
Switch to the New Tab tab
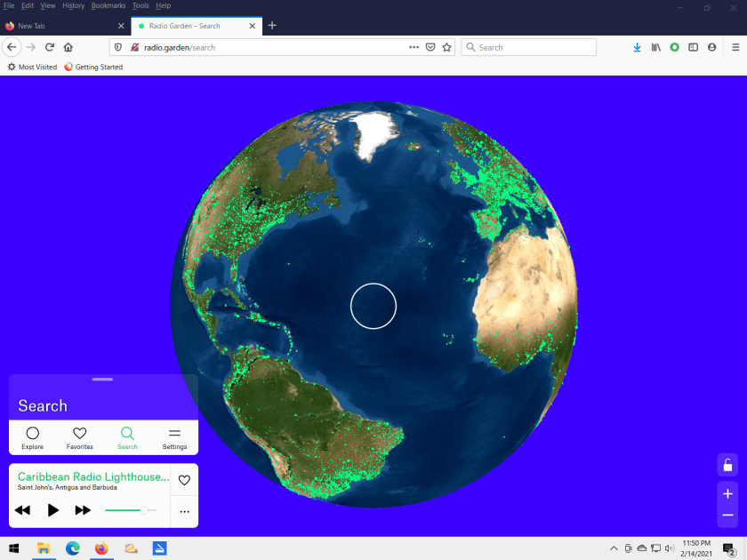pyautogui.click(x=62, y=26)
